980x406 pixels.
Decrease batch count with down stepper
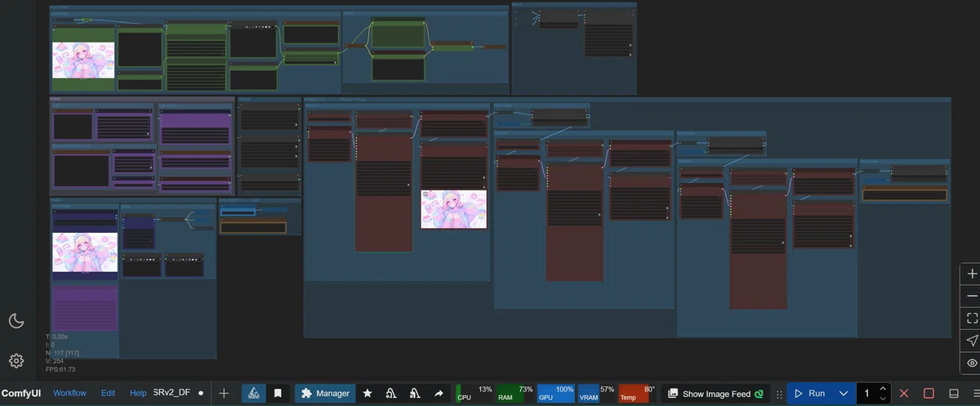pyautogui.click(x=884, y=399)
